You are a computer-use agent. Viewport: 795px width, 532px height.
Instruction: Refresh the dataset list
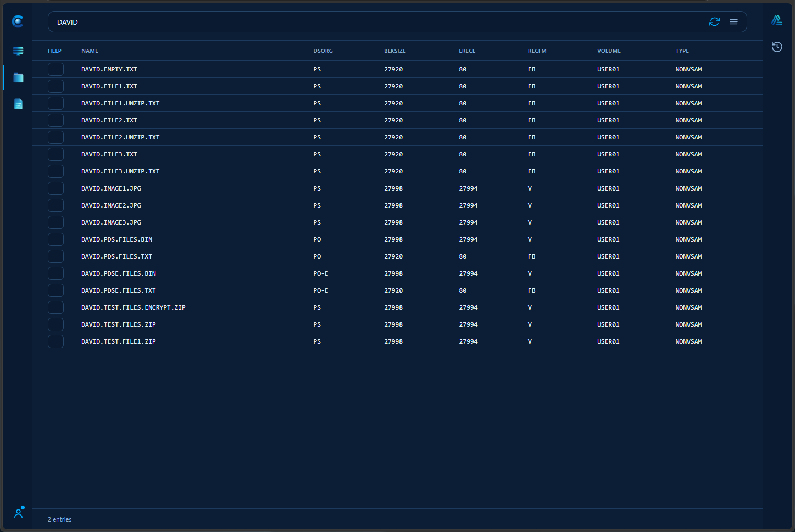(714, 22)
